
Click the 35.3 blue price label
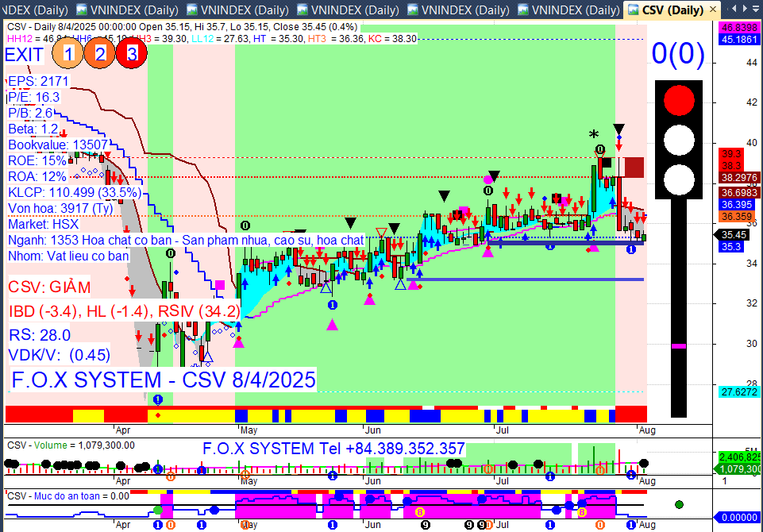[x=731, y=247]
